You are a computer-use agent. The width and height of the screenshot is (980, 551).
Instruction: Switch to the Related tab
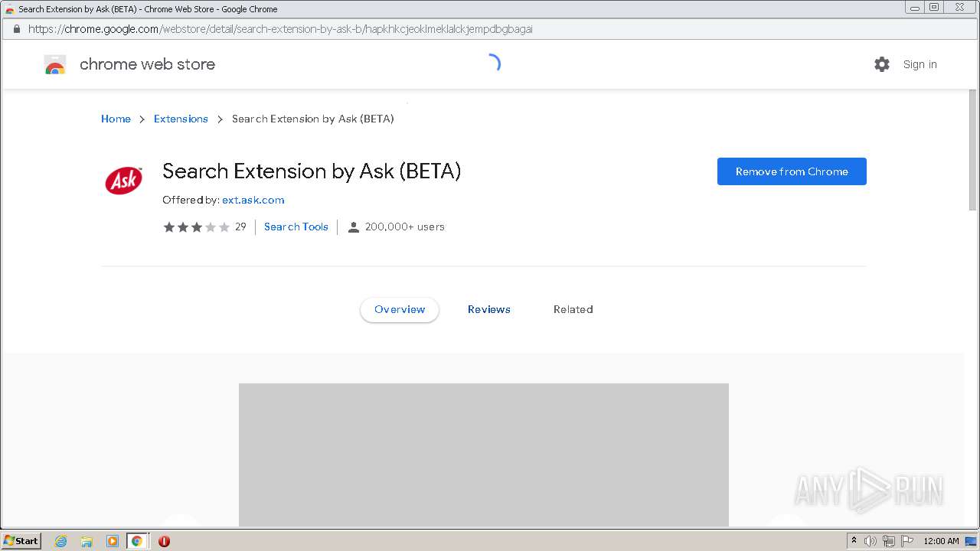pyautogui.click(x=573, y=309)
